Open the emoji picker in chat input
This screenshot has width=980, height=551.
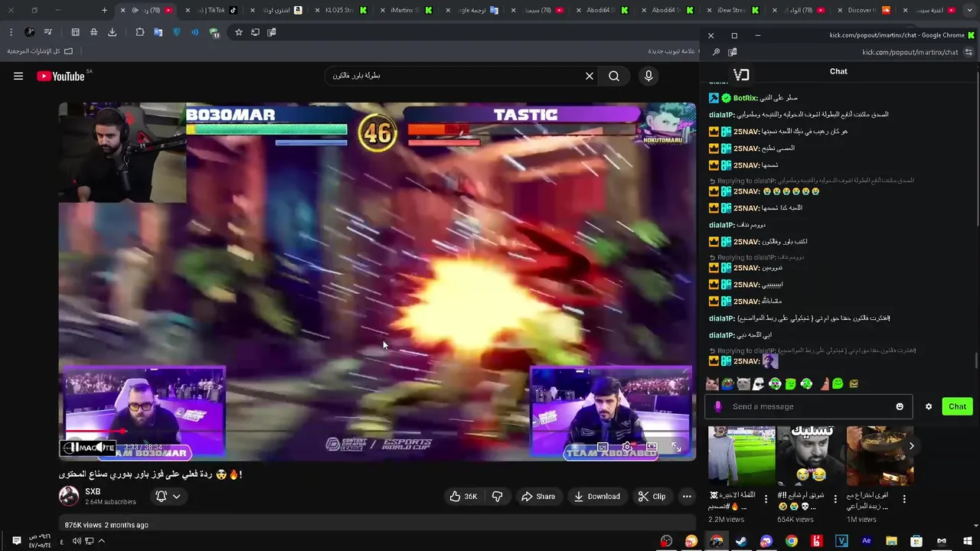pos(900,406)
